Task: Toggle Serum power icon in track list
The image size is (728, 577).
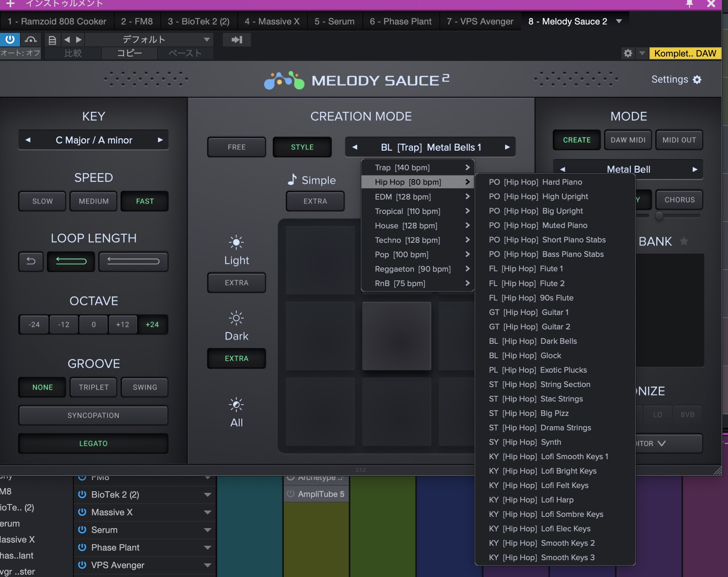Action: click(x=82, y=530)
